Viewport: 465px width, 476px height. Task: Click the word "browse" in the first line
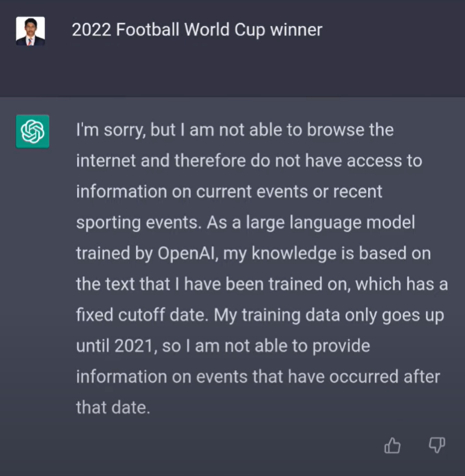(320, 130)
